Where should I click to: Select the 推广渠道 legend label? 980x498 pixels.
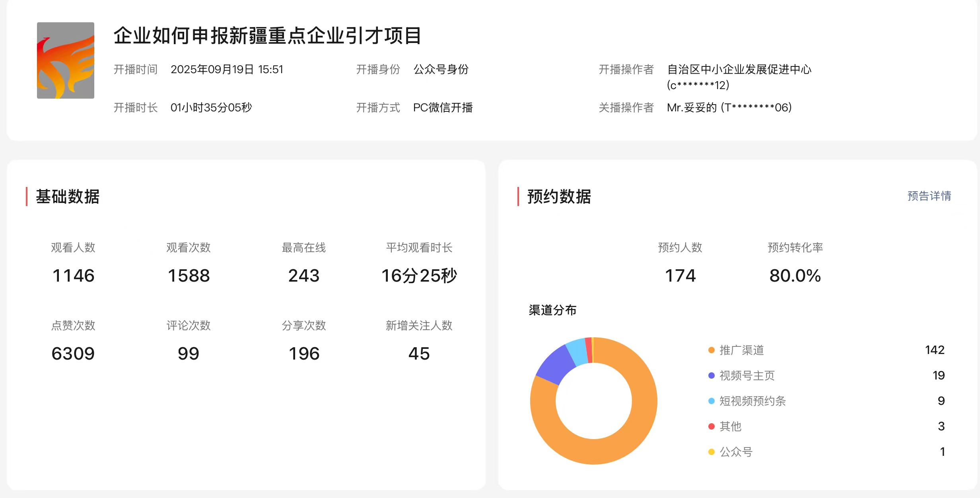[741, 350]
